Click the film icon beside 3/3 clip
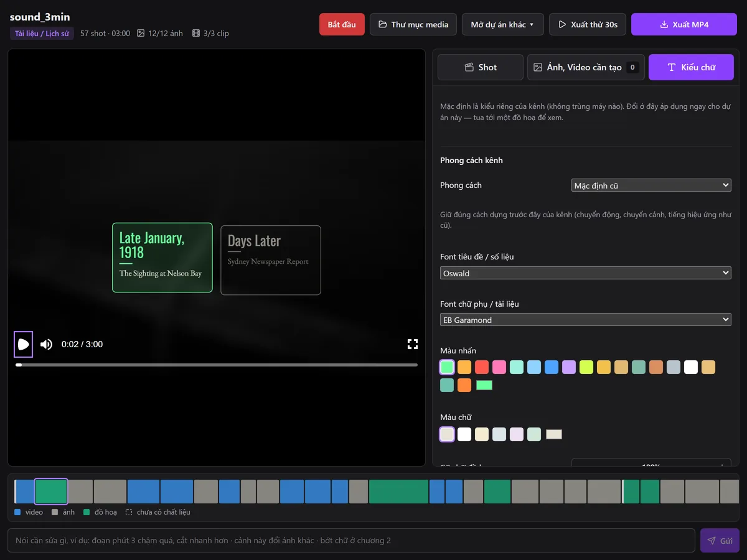The image size is (747, 560). pos(196,33)
